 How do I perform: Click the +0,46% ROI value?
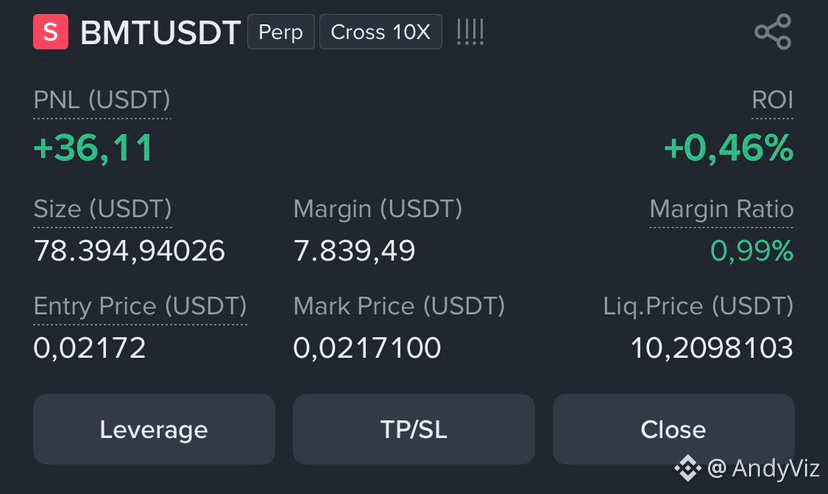[729, 148]
